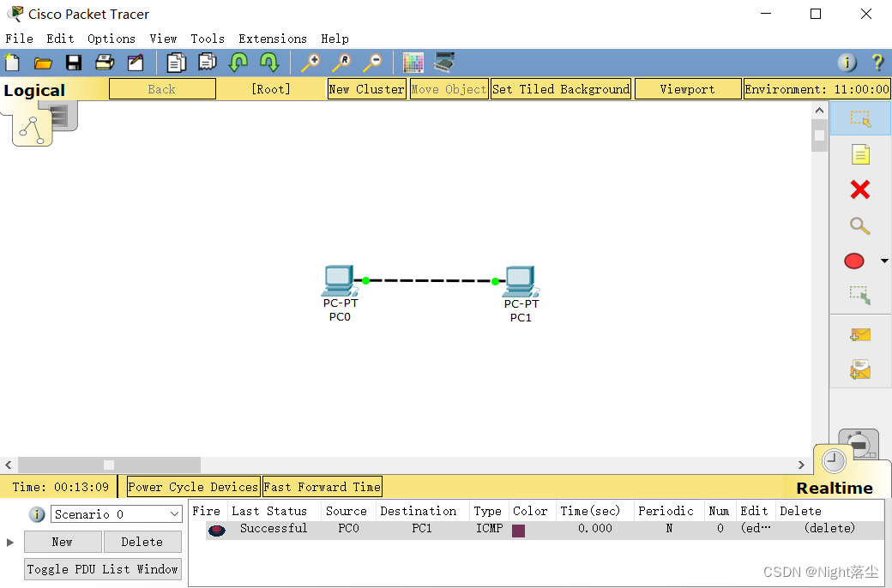Click Toggle PDU List Window
This screenshot has width=892, height=588.
[103, 569]
